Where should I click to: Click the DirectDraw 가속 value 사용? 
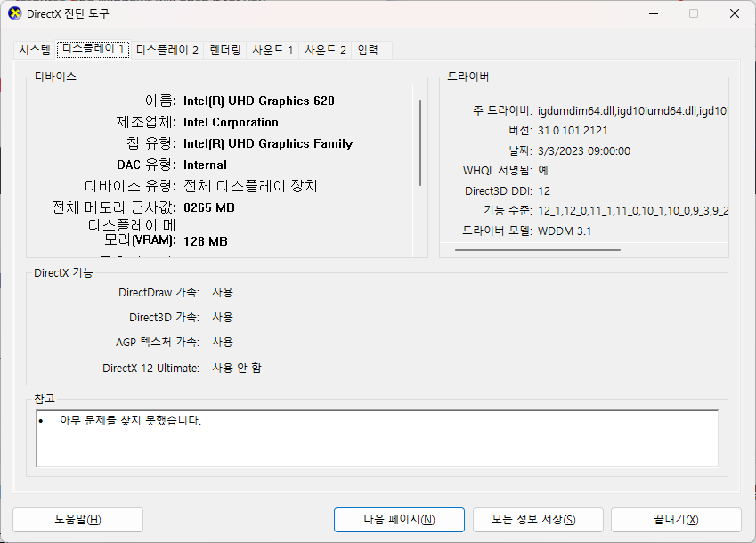coord(223,292)
